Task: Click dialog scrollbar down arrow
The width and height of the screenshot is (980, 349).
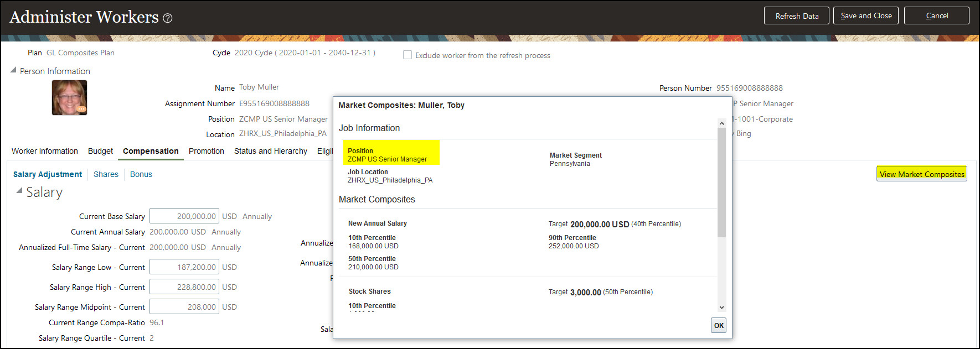Action: click(x=721, y=308)
